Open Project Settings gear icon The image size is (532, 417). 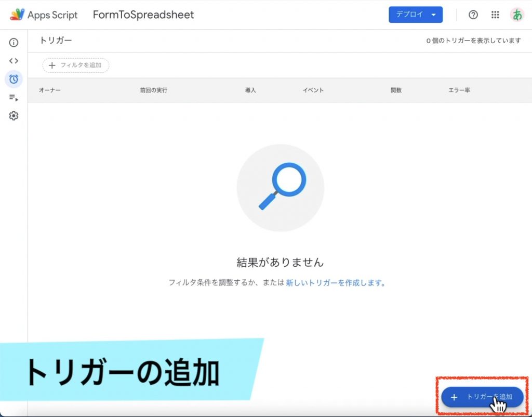14,116
